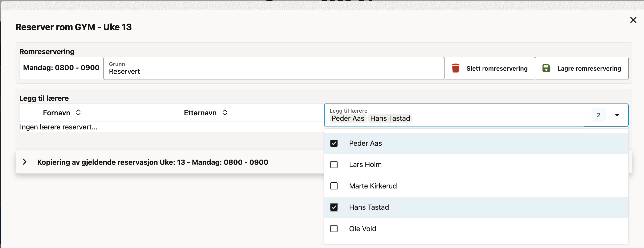Click the red trash delete icon
Screen dimensions: 644x248
pyautogui.click(x=455, y=68)
